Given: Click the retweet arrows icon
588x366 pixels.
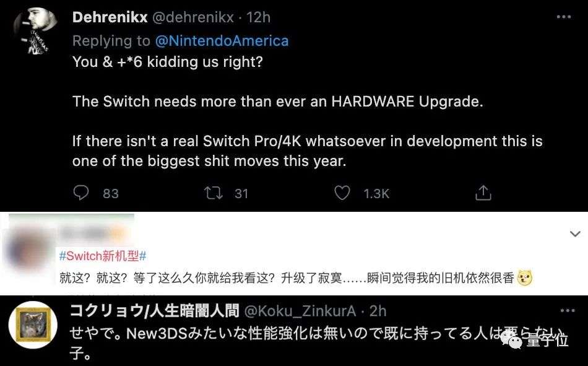Looking at the screenshot, I should click(x=214, y=193).
